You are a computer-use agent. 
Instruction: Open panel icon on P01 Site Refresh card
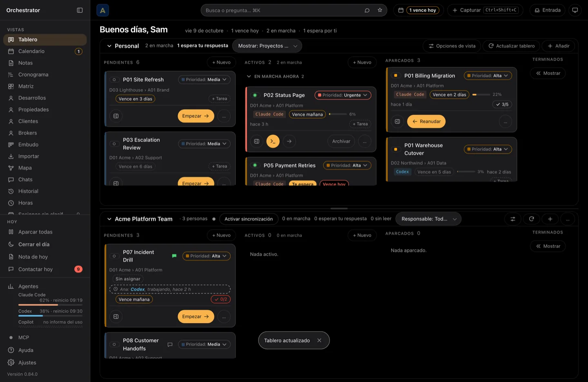click(116, 116)
